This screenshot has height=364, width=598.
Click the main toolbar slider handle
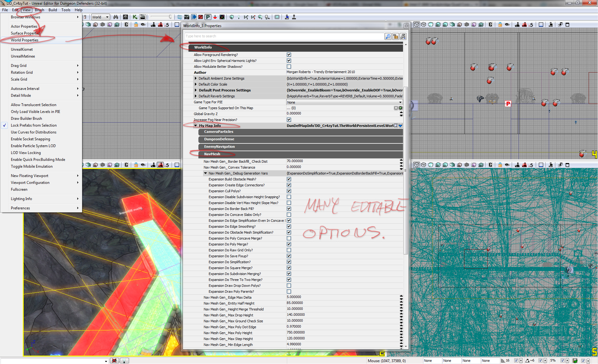tap(170, 17)
